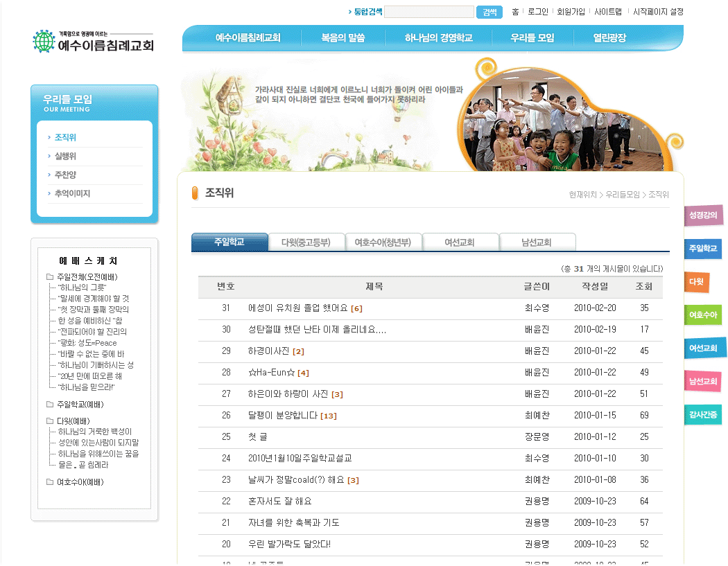This screenshot has width=728, height=566.
Task: Open the 주일전체(오전예배) folder icon
Action: (50, 277)
